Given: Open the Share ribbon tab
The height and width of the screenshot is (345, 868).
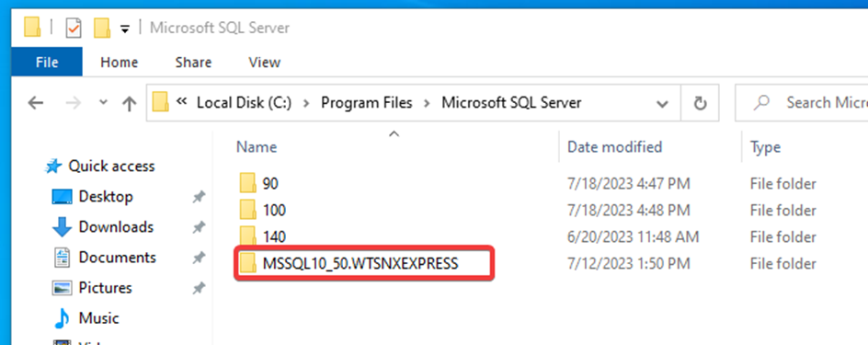Looking at the screenshot, I should [193, 62].
